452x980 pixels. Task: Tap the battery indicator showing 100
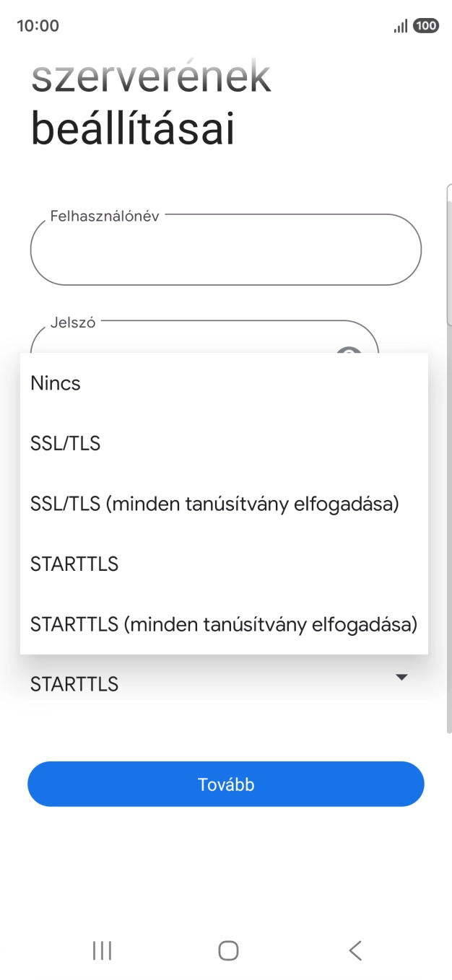pos(425,25)
